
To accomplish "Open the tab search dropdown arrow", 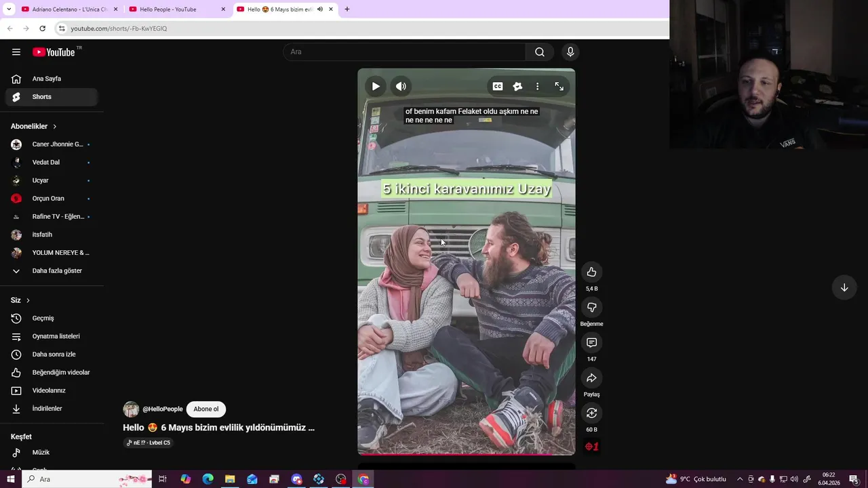I will (x=9, y=9).
